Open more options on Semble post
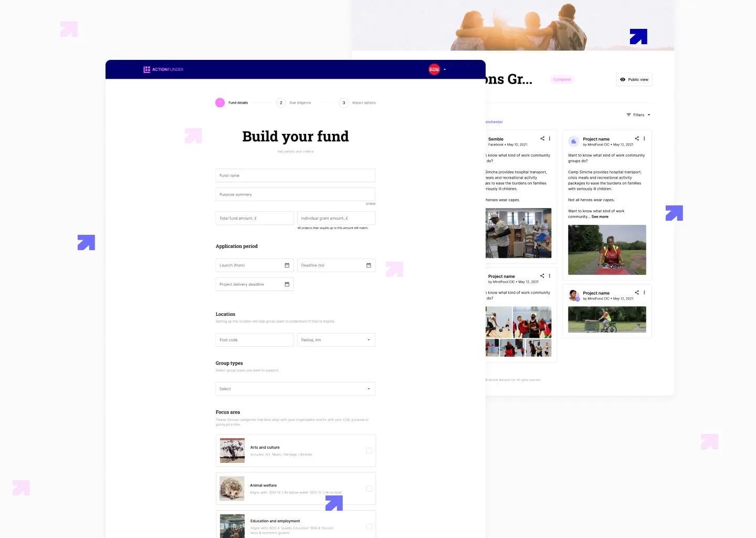The width and height of the screenshot is (756, 538). coord(550,139)
